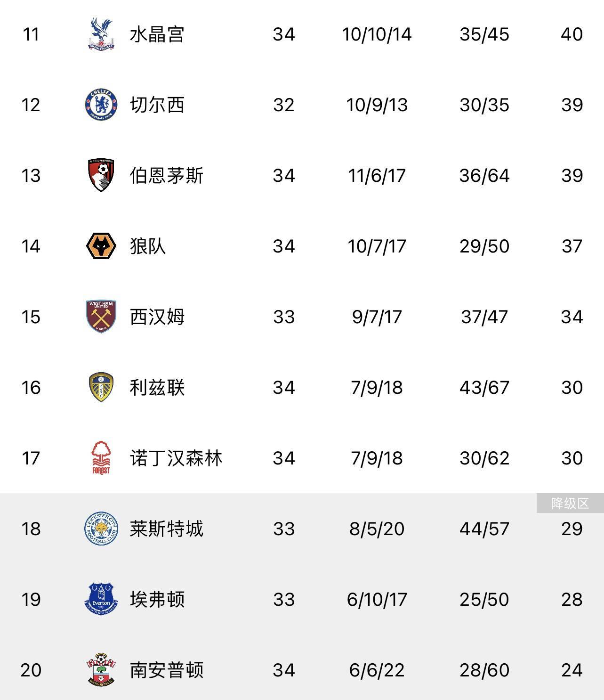Open the Nottingham Forest crest

(x=101, y=458)
